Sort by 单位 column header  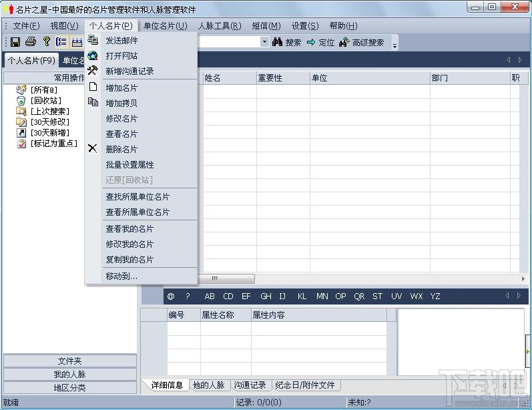tap(370, 77)
